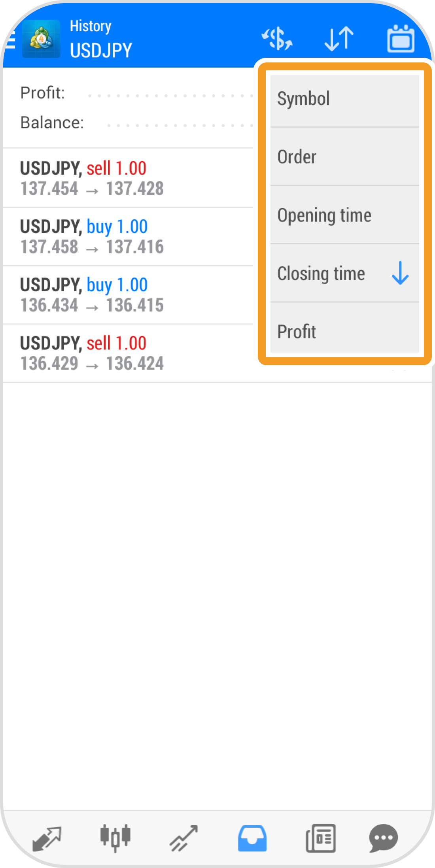Open the chat messages tab
Viewport: 435px width, 868px height.
383,838
